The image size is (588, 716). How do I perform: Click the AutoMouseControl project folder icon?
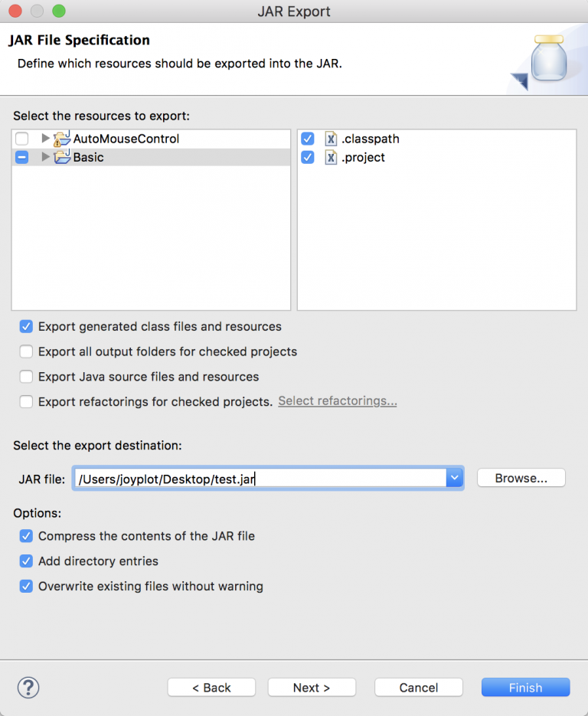[x=62, y=139]
